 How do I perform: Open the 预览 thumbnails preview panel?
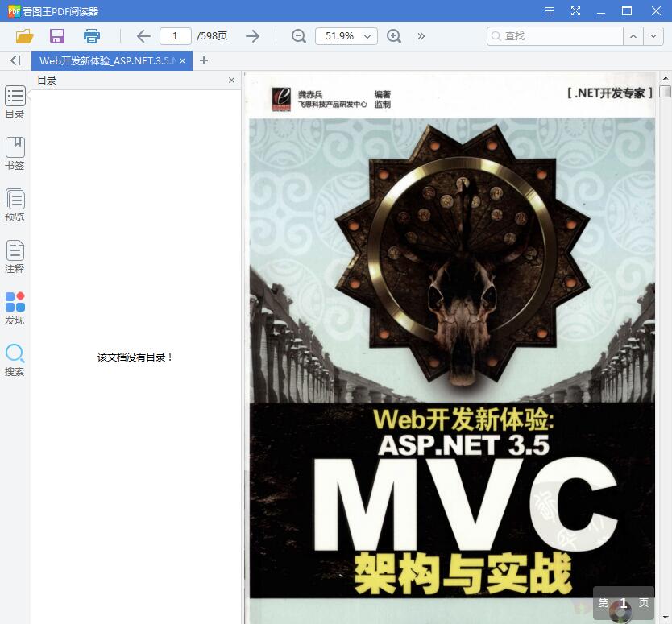pyautogui.click(x=15, y=205)
